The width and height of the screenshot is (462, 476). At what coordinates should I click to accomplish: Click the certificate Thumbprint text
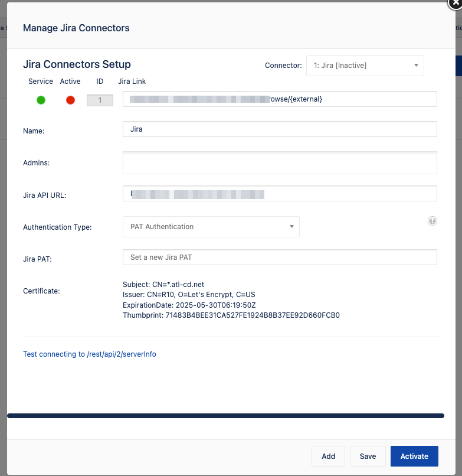[231, 315]
